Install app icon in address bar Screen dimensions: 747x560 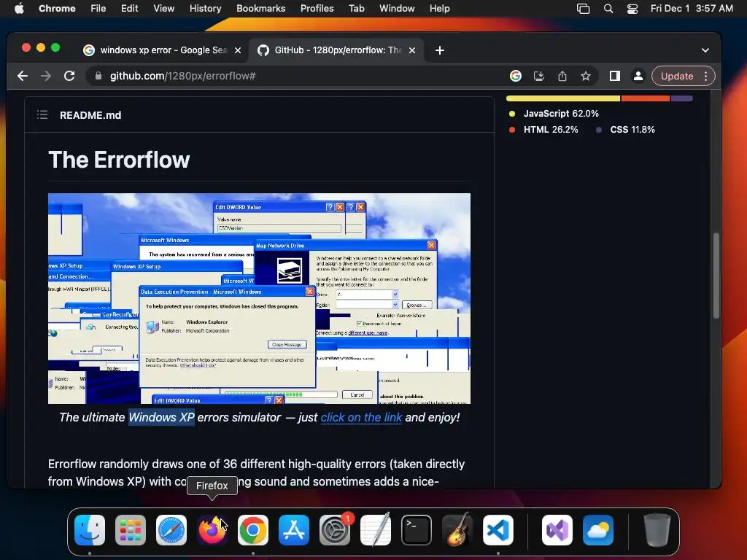tap(539, 76)
